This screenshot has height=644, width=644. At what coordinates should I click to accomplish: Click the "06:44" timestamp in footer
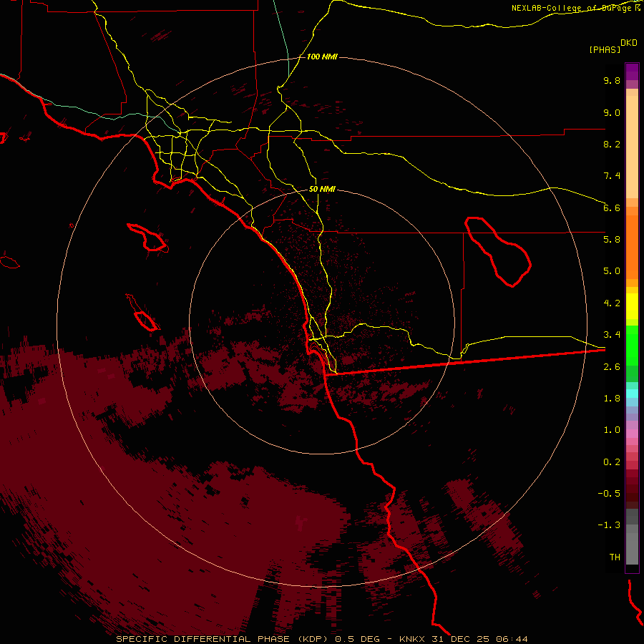coord(512,639)
